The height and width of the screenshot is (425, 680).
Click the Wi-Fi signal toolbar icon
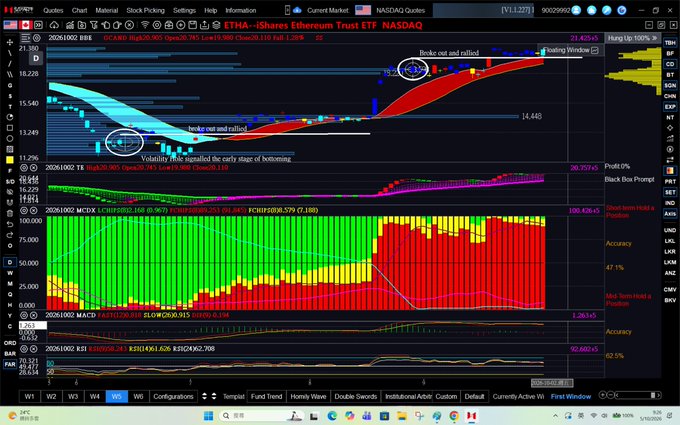145,25
